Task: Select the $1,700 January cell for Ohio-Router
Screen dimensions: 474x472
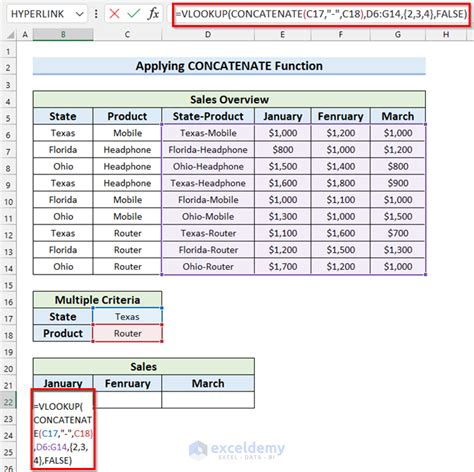Action: tap(283, 266)
